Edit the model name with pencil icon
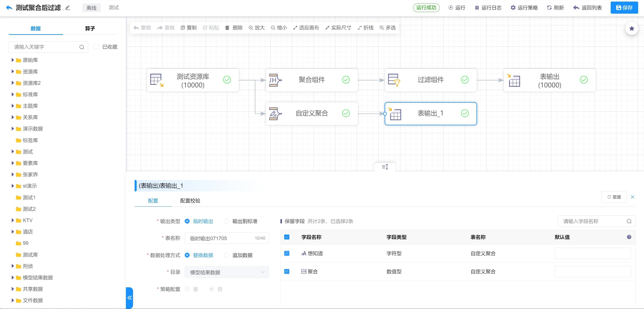644x309 pixels. click(x=68, y=8)
